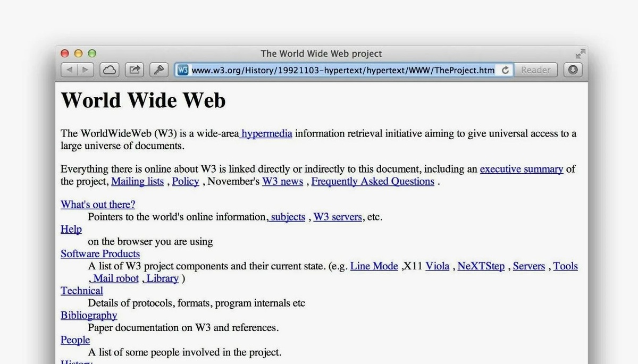Go back with the left arrow button
This screenshot has height=364, width=638.
70,70
